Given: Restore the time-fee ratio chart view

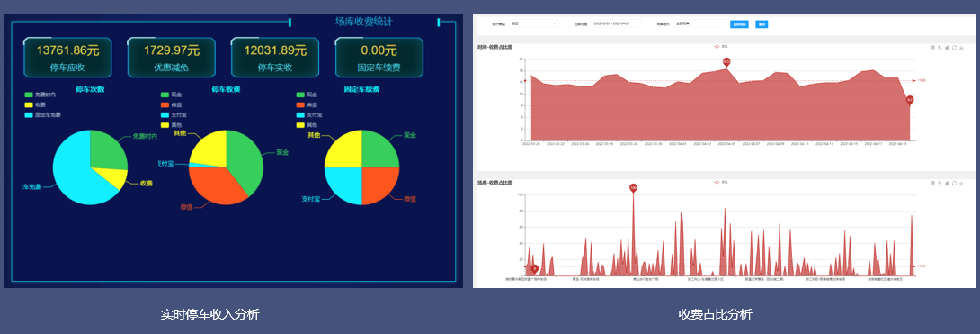Looking at the screenshot, I should pos(954,48).
